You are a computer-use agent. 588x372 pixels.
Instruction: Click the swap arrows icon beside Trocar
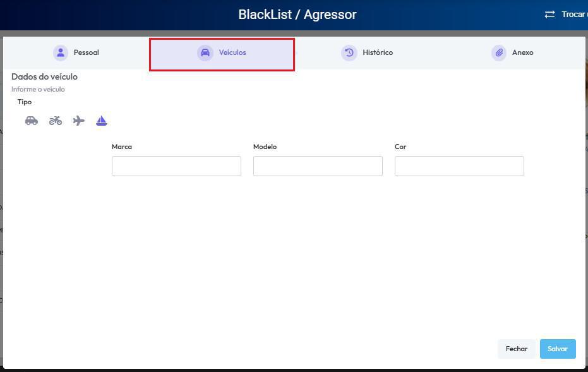click(x=549, y=15)
